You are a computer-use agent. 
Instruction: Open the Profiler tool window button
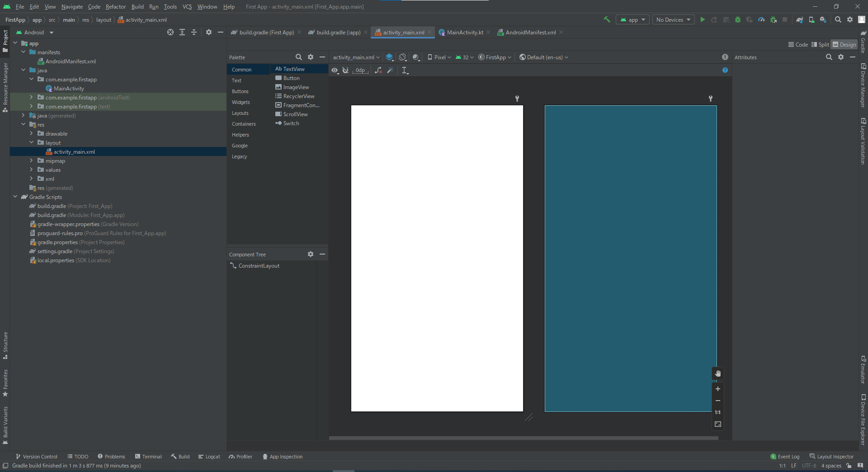[241, 457]
